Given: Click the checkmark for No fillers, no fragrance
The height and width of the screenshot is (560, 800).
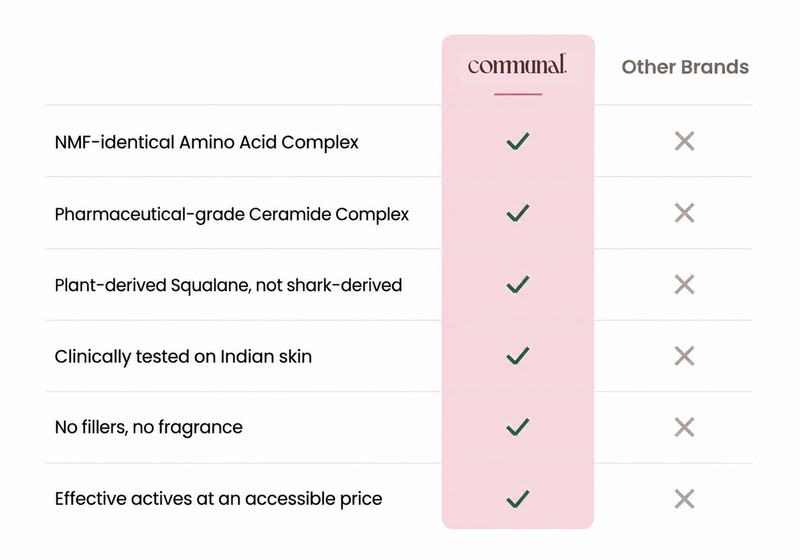Looking at the screenshot, I should (518, 427).
